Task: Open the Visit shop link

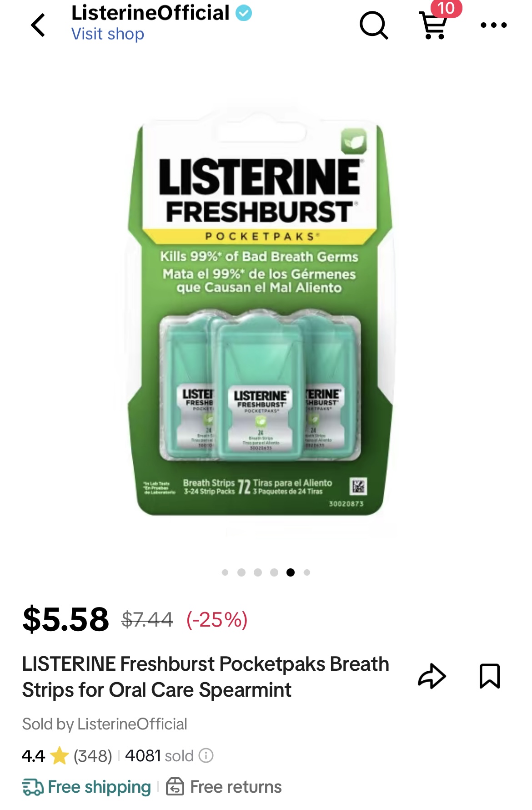Action: (x=108, y=34)
